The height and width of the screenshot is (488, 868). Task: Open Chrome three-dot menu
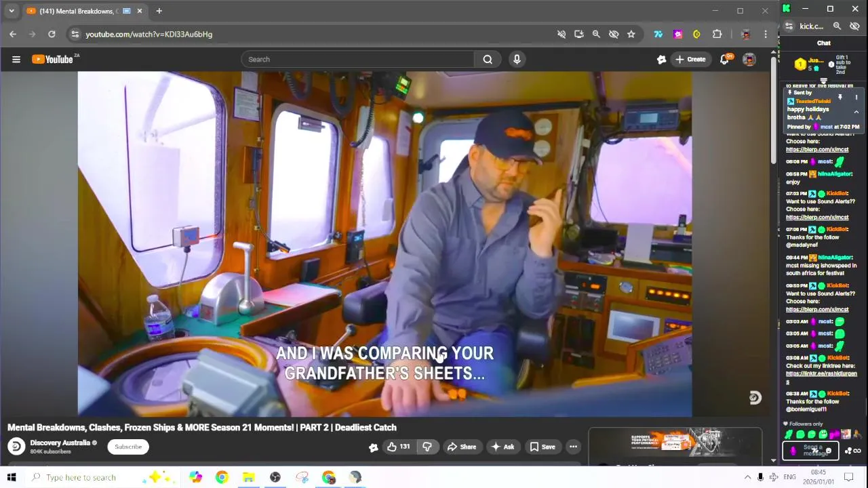pyautogui.click(x=766, y=34)
